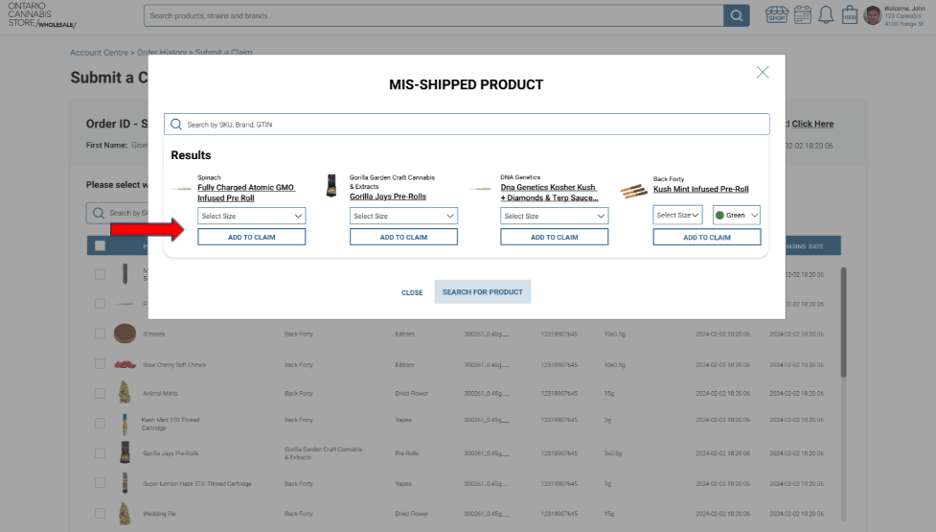Click the Kush Mint 510 Thread Cartridge image

coord(125,423)
